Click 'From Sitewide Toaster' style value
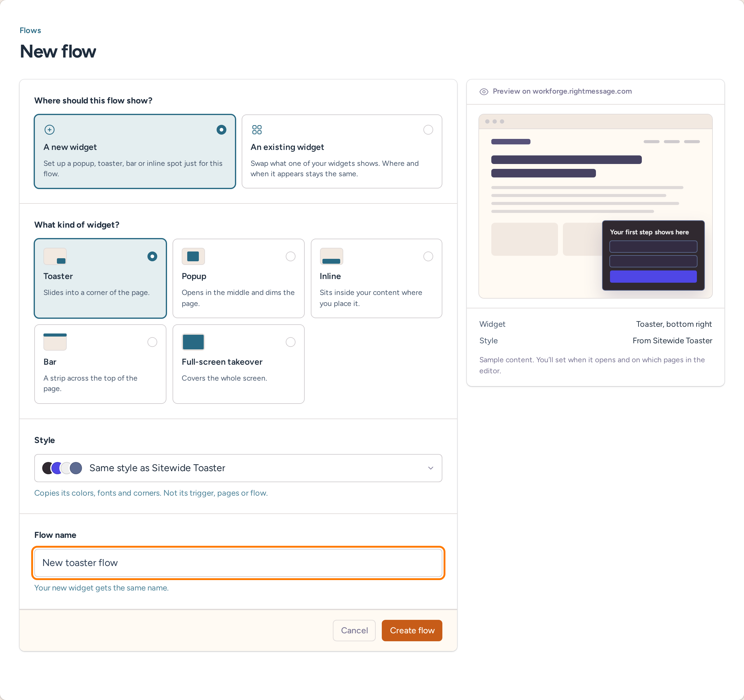The height and width of the screenshot is (700, 744). point(672,341)
